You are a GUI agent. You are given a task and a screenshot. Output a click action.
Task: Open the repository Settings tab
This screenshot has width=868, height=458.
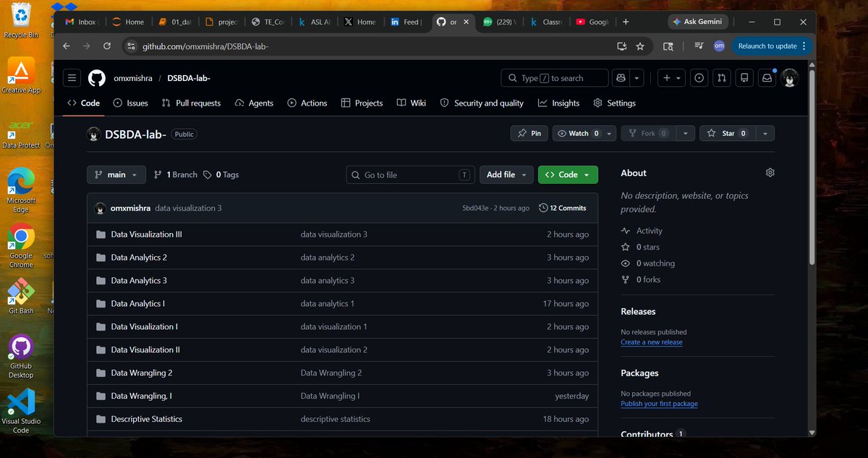click(x=614, y=103)
